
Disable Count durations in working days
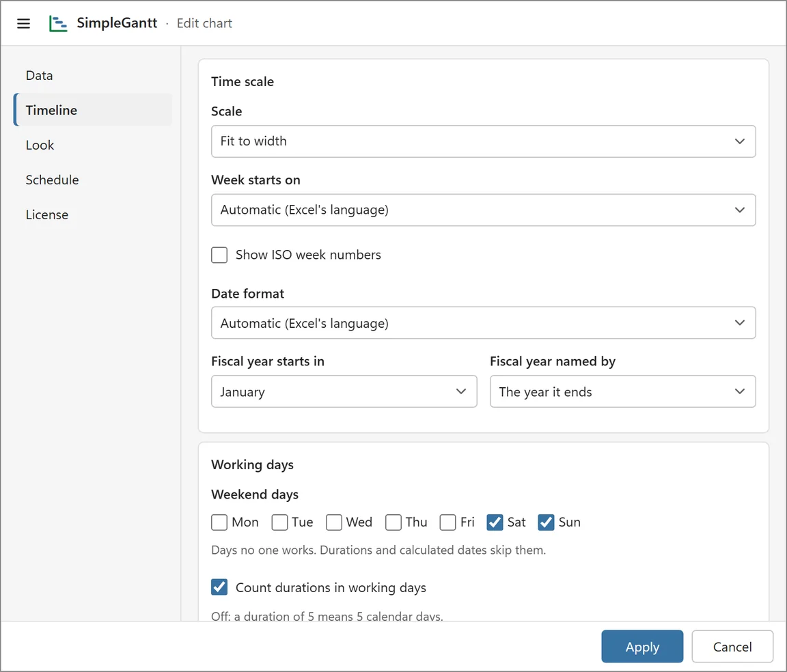pyautogui.click(x=219, y=587)
